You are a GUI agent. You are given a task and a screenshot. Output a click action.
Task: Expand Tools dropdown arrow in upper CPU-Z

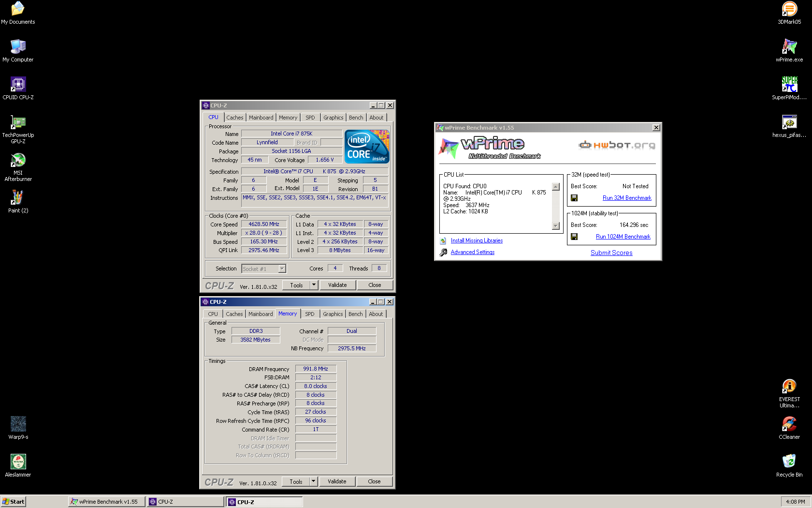[x=314, y=285]
